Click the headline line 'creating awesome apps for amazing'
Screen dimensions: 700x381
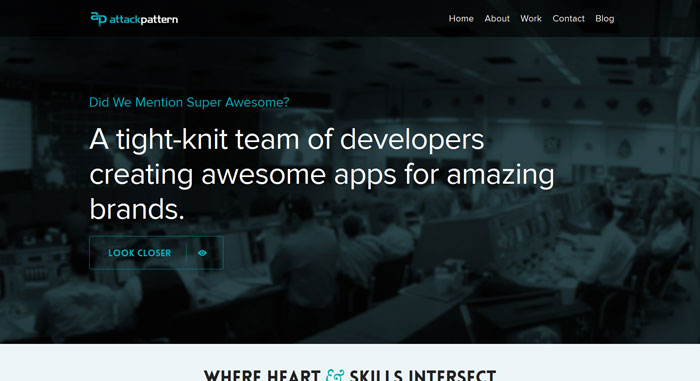(322, 175)
